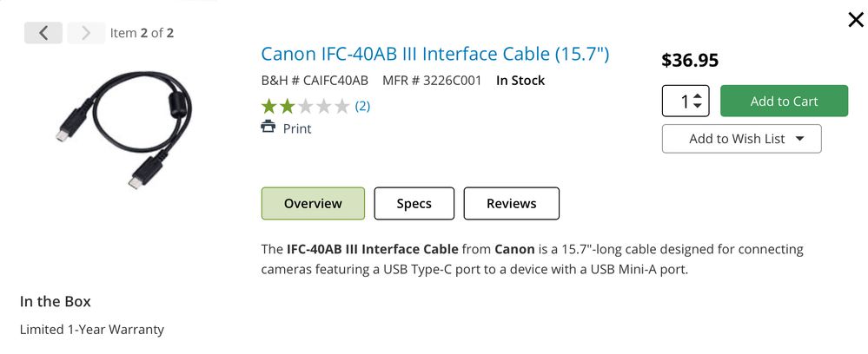
Task: Close the product quick view
Action: click(855, 20)
